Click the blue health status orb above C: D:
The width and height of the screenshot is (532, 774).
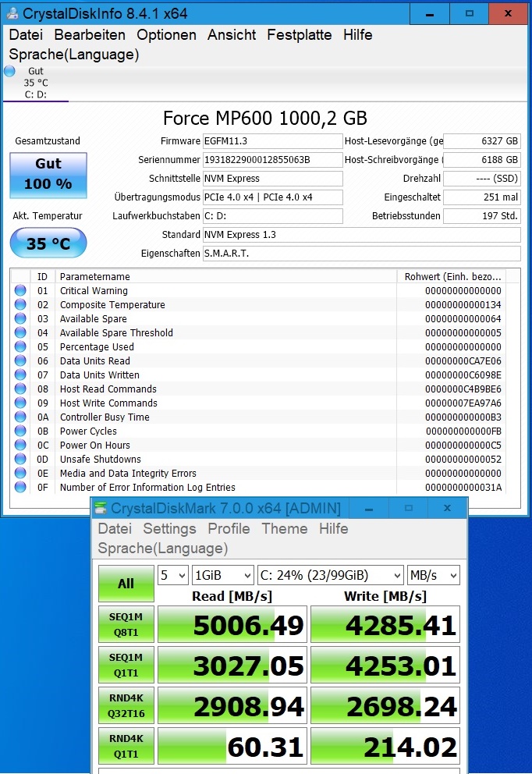tap(10, 71)
